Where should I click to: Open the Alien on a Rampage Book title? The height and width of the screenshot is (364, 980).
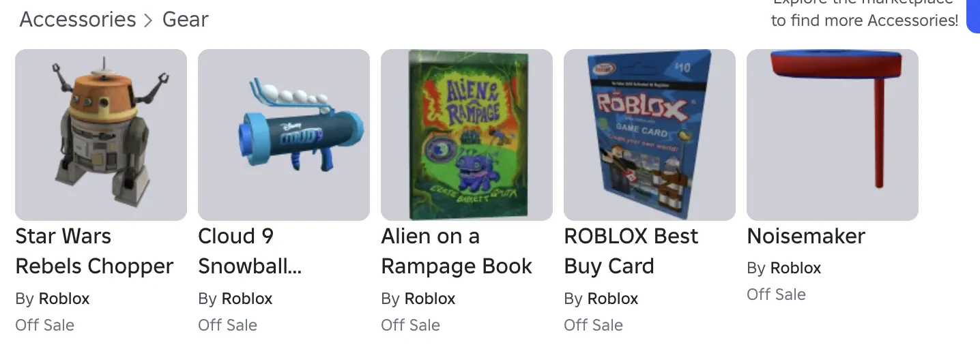click(457, 251)
